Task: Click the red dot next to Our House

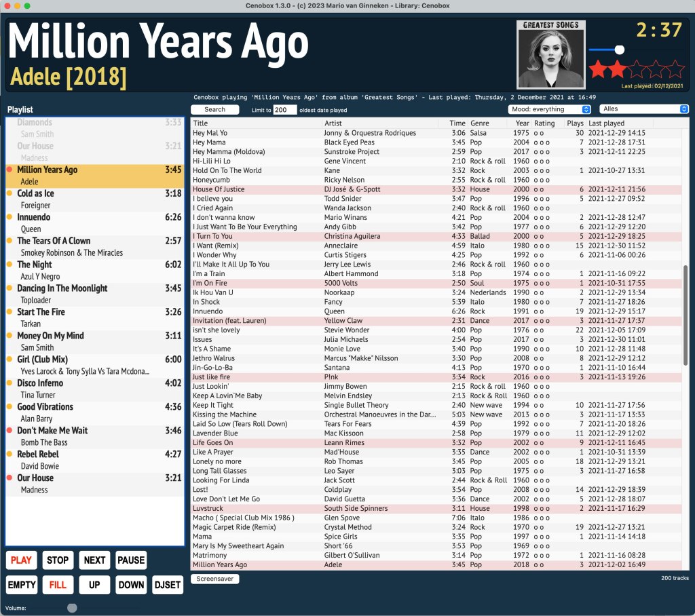Action: coord(10,478)
